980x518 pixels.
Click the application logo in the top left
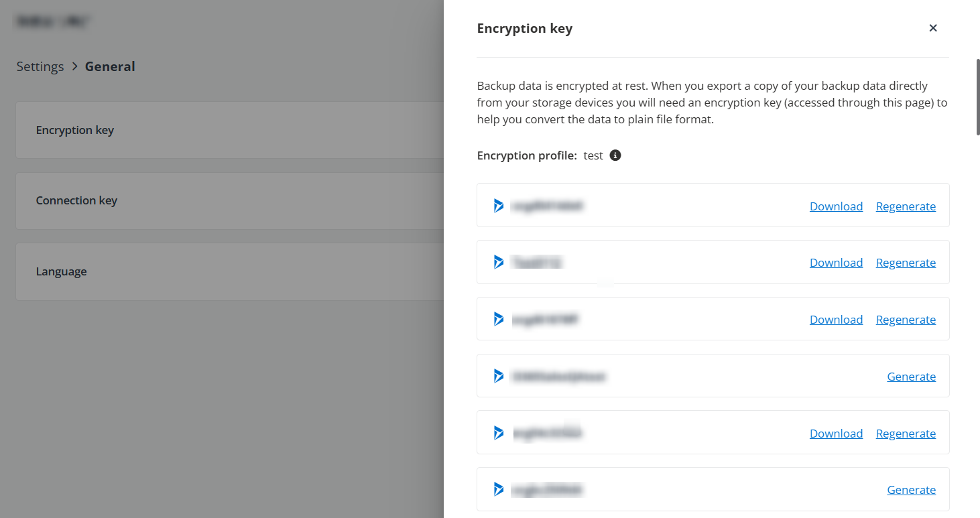50,21
